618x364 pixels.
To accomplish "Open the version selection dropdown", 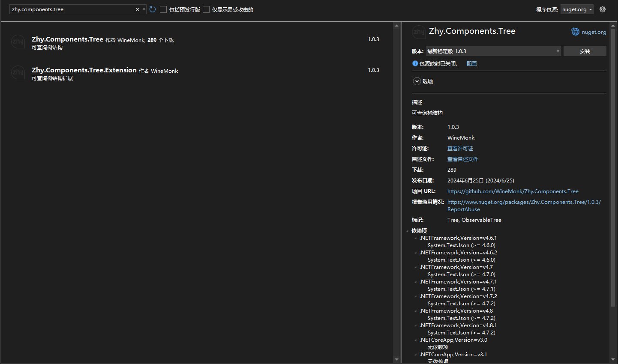I will pyautogui.click(x=493, y=51).
